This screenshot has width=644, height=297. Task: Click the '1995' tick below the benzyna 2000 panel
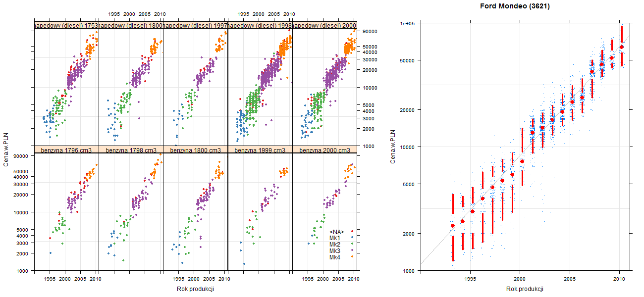(x=308, y=279)
